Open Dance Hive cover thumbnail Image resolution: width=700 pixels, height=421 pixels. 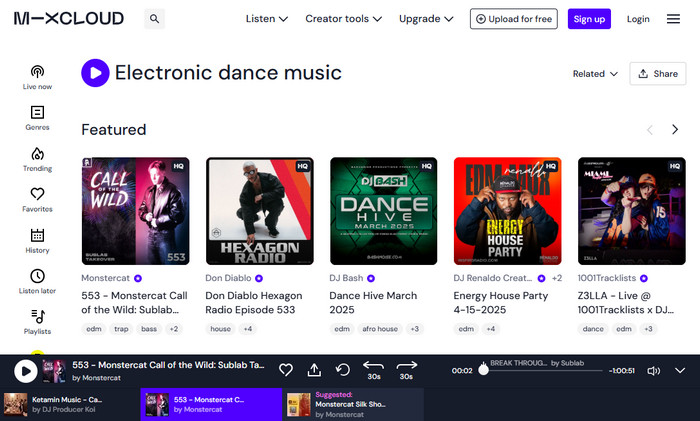384,211
